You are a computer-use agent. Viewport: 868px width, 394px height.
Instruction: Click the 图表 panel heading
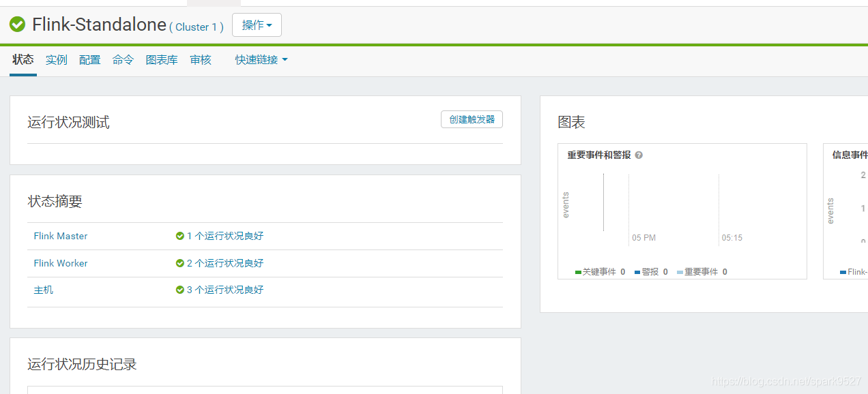(x=571, y=123)
